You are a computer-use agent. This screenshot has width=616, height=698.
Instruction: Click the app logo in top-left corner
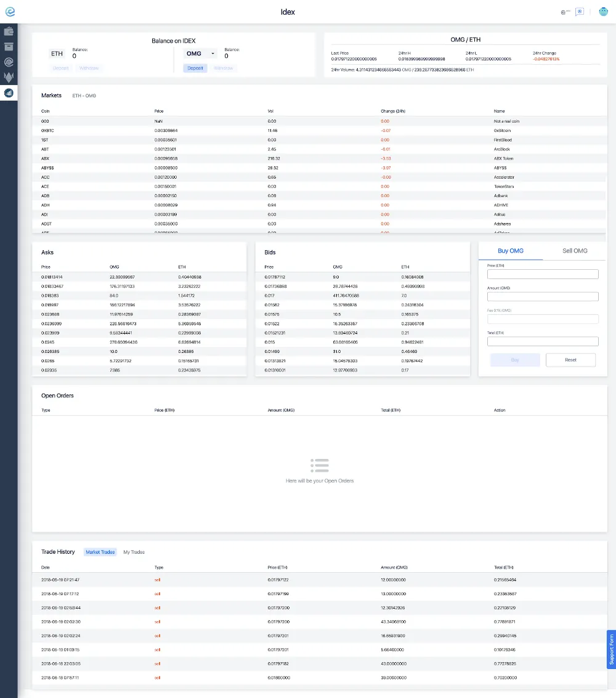coord(10,12)
